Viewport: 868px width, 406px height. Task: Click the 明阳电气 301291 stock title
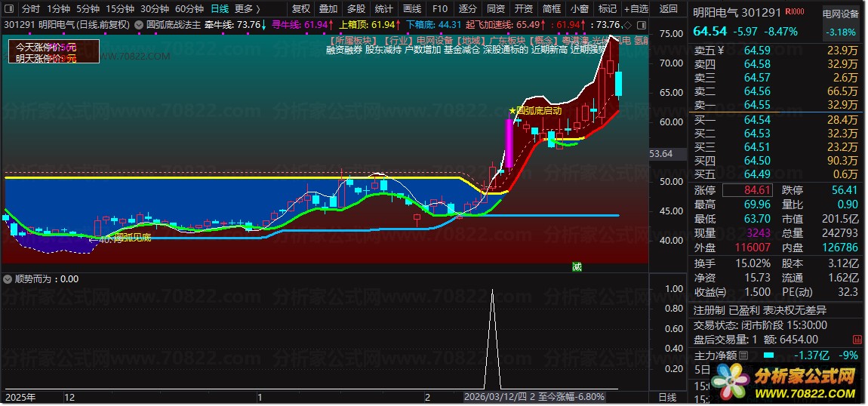[x=737, y=12]
